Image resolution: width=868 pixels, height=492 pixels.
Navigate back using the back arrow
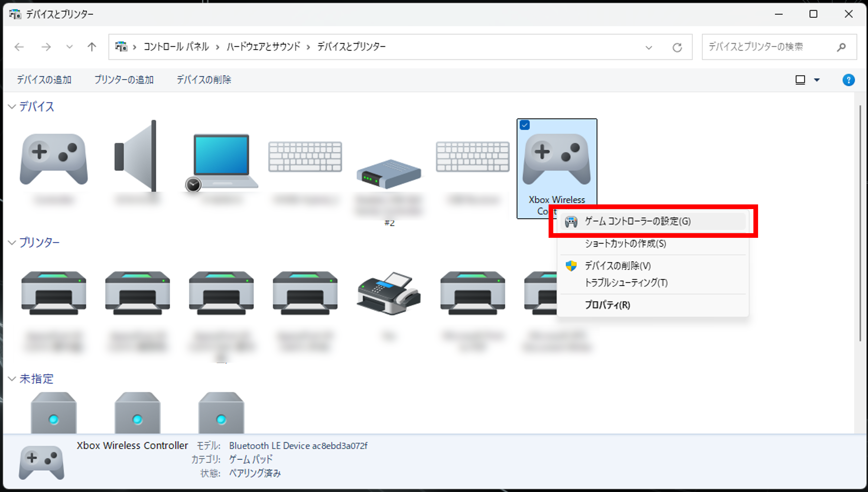(19, 47)
